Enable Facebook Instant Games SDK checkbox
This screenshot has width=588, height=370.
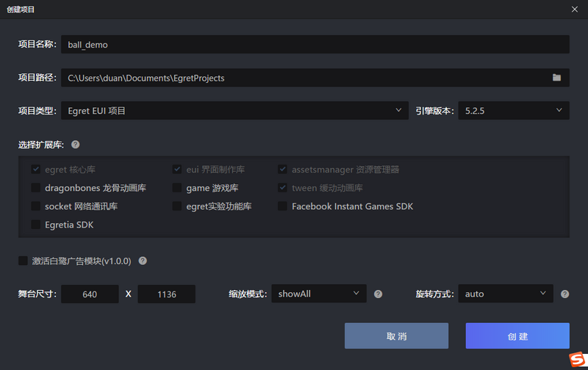(282, 206)
